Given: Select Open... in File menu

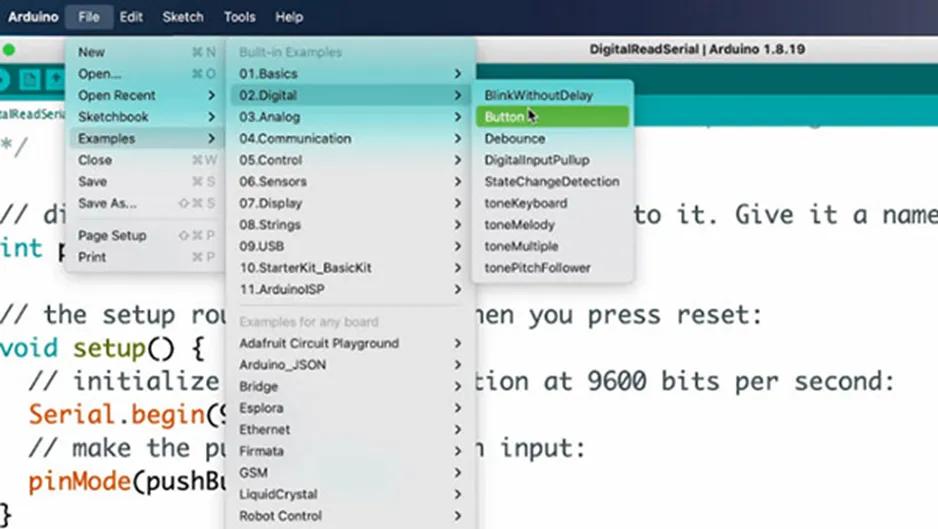Looking at the screenshot, I should (x=146, y=74).
